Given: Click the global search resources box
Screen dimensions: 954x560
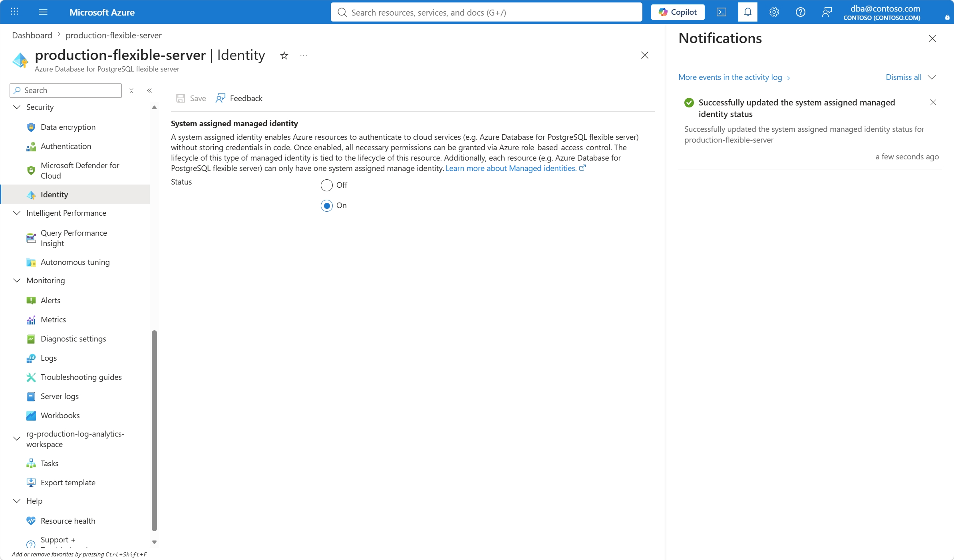Looking at the screenshot, I should (x=487, y=12).
